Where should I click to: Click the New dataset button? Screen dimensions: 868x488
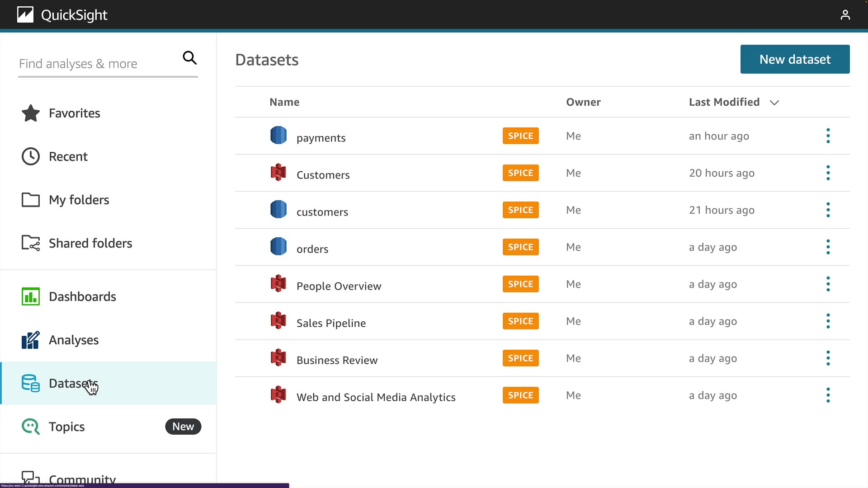(x=795, y=59)
